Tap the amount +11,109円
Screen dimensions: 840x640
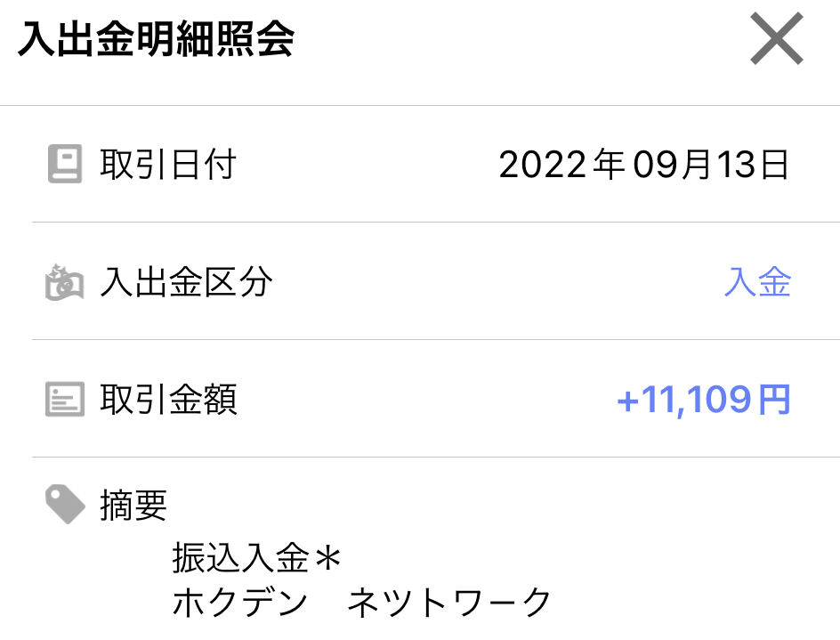(703, 400)
